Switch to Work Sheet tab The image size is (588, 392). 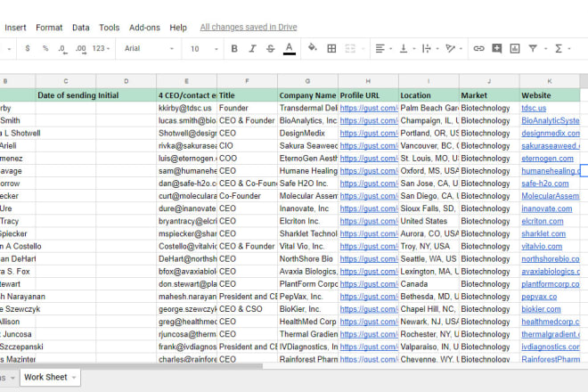(x=45, y=377)
